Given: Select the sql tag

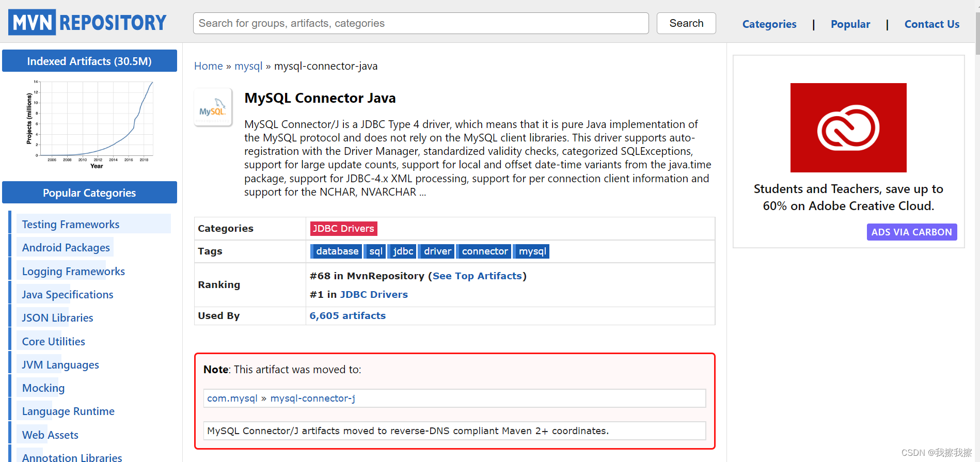Looking at the screenshot, I should [375, 251].
